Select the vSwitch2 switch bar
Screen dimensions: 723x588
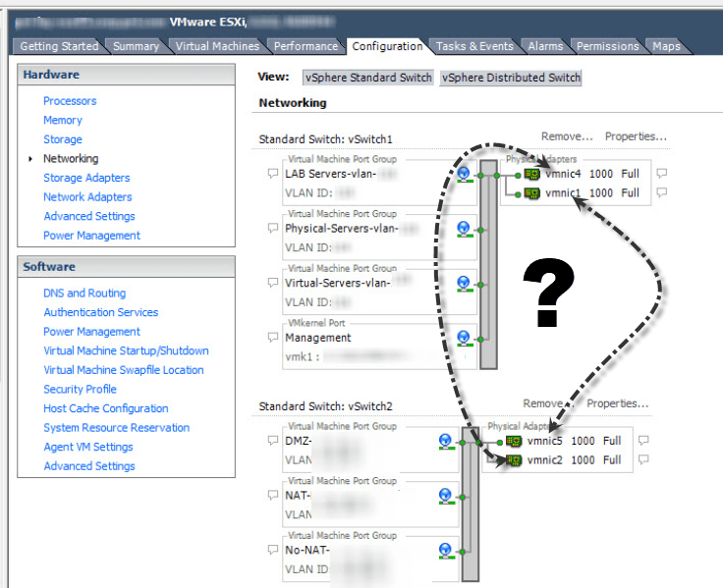(x=471, y=505)
